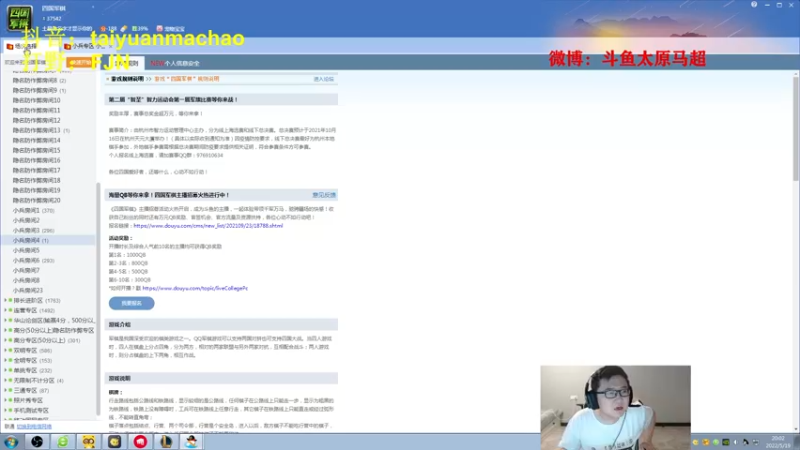Click the 四国军棋 game logo icon

[19, 17]
